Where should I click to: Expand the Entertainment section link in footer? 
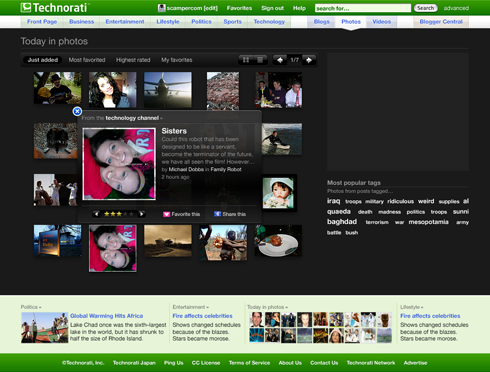tap(190, 307)
